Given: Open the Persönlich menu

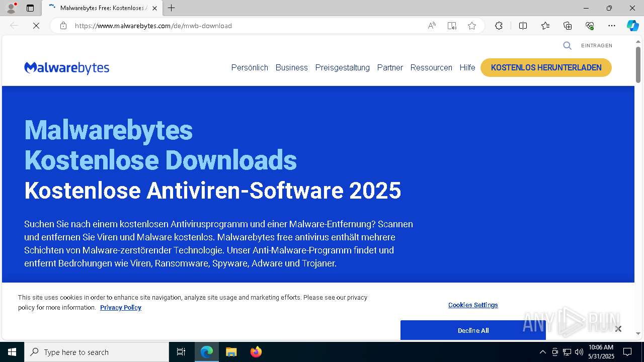Looking at the screenshot, I should click(250, 67).
